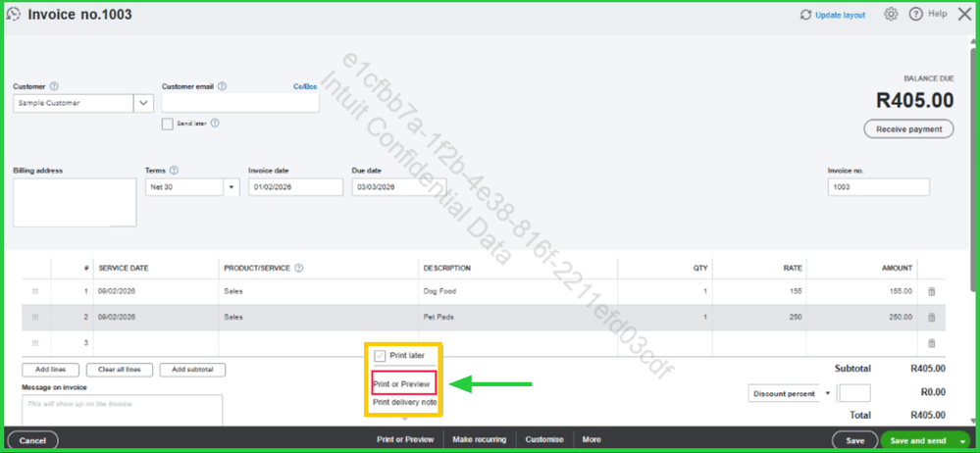980x453 pixels.
Task: Open the Help question mark icon
Action: (915, 14)
